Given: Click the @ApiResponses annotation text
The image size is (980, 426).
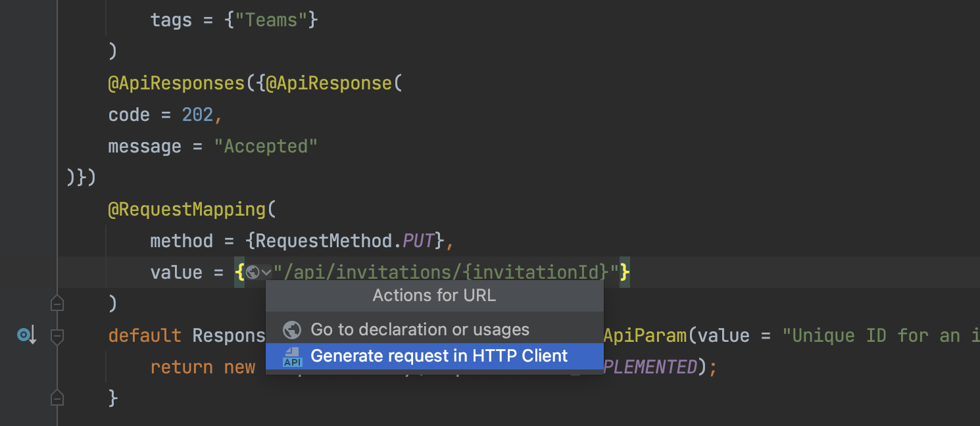Looking at the screenshot, I should [176, 83].
